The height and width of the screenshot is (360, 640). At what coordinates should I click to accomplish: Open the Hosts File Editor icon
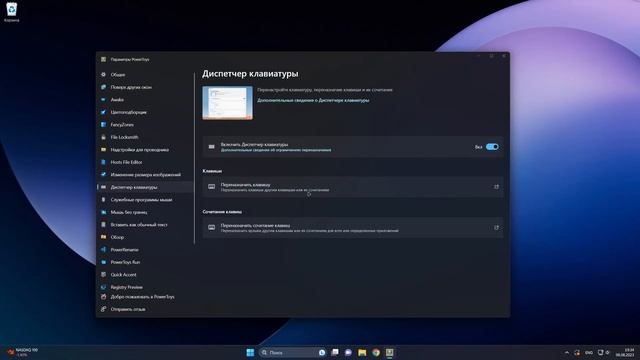(x=103, y=162)
